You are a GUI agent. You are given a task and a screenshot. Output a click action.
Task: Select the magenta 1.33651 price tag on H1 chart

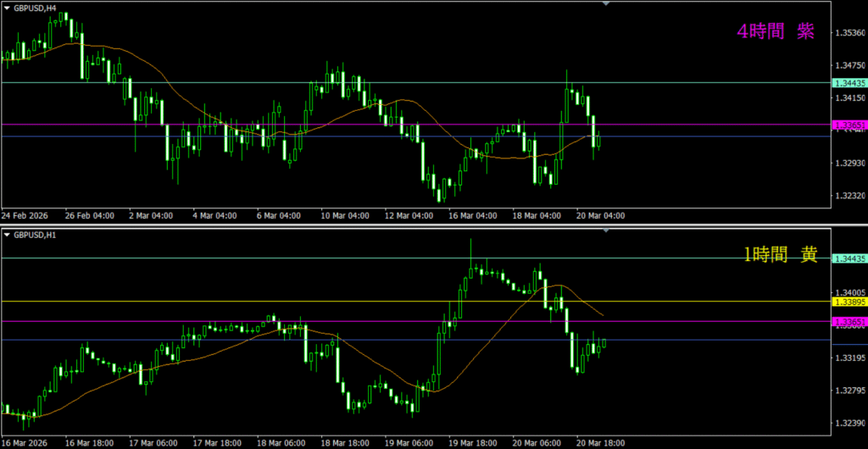point(849,322)
